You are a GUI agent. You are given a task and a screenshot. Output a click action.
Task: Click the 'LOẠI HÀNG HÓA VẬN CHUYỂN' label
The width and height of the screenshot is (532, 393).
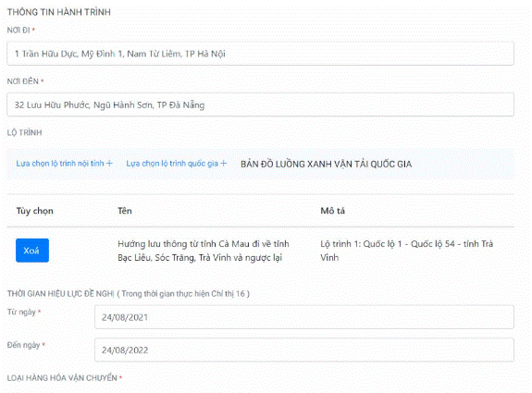tap(62, 377)
